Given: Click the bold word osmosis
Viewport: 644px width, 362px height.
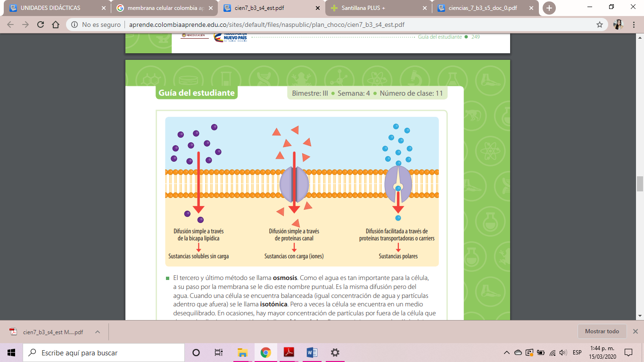Looking at the screenshot, I should 285,278.
